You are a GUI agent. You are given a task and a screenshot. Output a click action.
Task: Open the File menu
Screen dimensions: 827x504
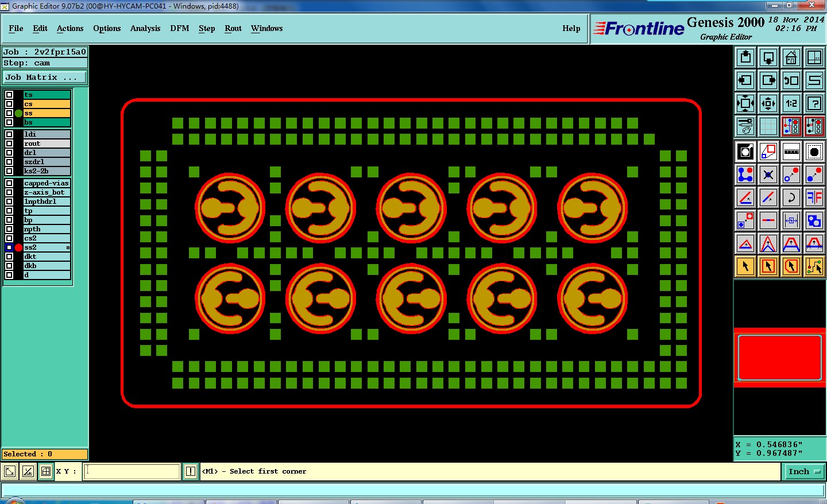(16, 28)
